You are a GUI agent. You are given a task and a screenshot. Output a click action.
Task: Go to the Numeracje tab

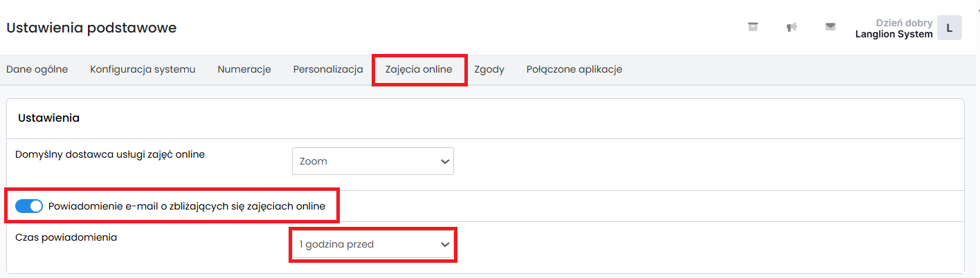244,69
